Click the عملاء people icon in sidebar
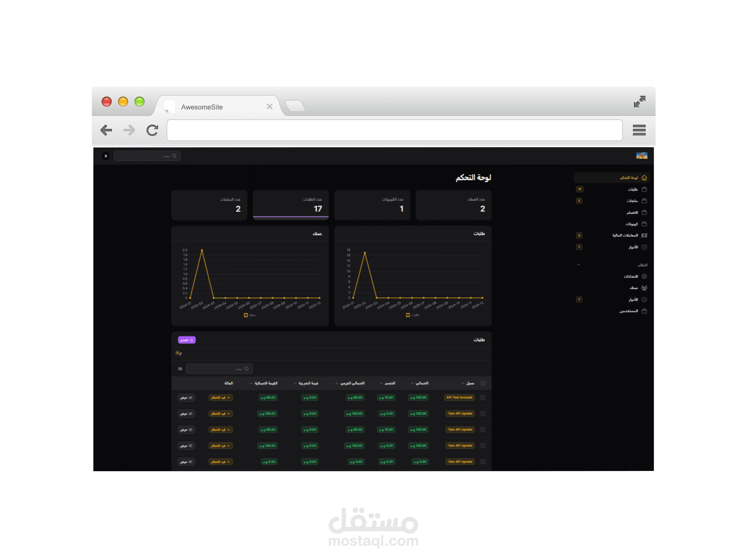747x560 pixels. click(x=644, y=288)
